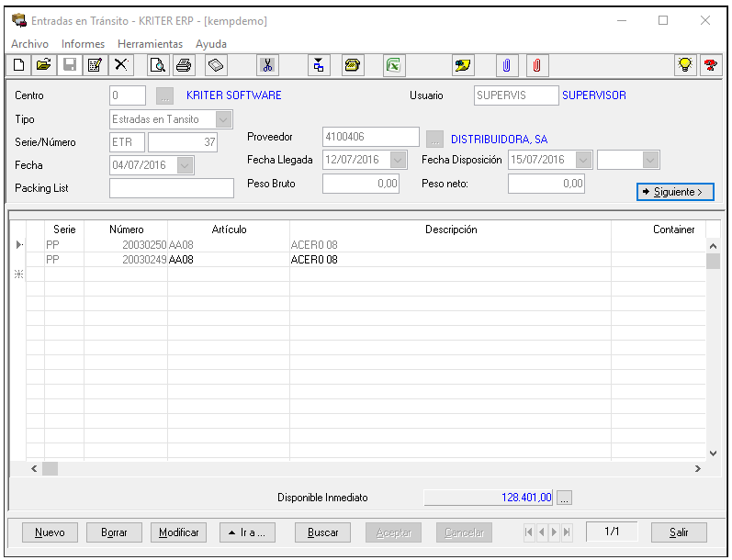Click the lightbulb icon in the toolbar
This screenshot has width=732, height=560.
685,65
